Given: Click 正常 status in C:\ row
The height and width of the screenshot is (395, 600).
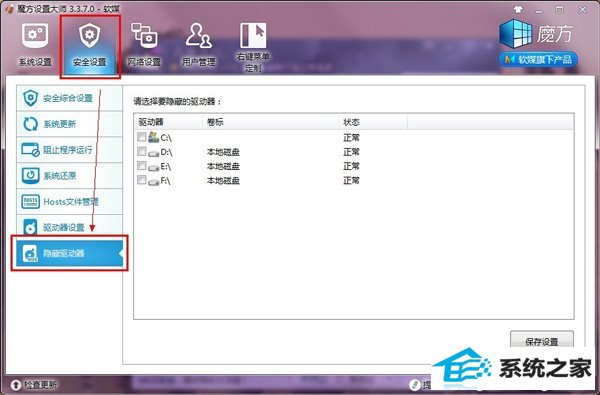Looking at the screenshot, I should click(351, 137).
